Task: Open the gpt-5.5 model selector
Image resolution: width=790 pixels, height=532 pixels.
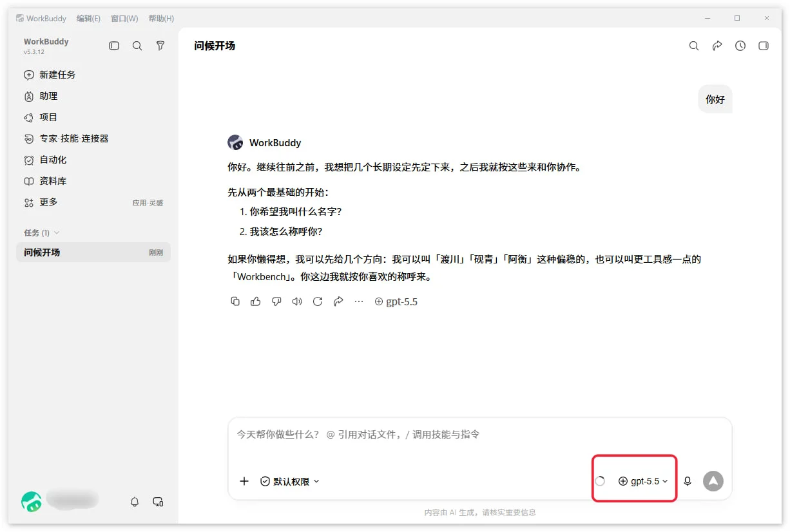Action: [x=643, y=481]
